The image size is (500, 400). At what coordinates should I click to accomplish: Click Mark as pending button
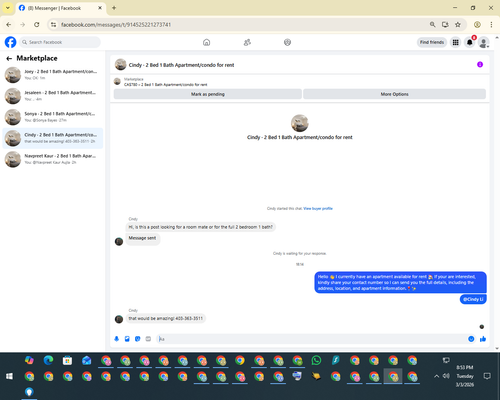coord(208,94)
